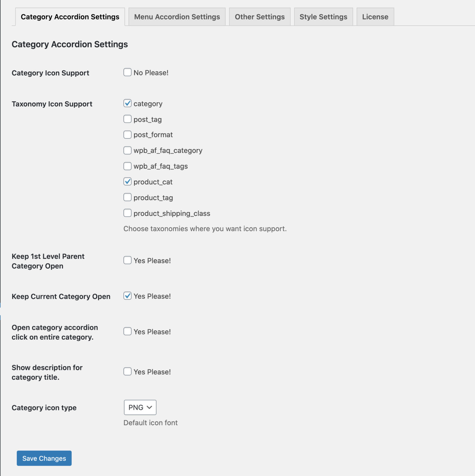Viewport: 475px width, 476px height.
Task: Enable opening accordion by clicking entire category
Action: point(127,331)
